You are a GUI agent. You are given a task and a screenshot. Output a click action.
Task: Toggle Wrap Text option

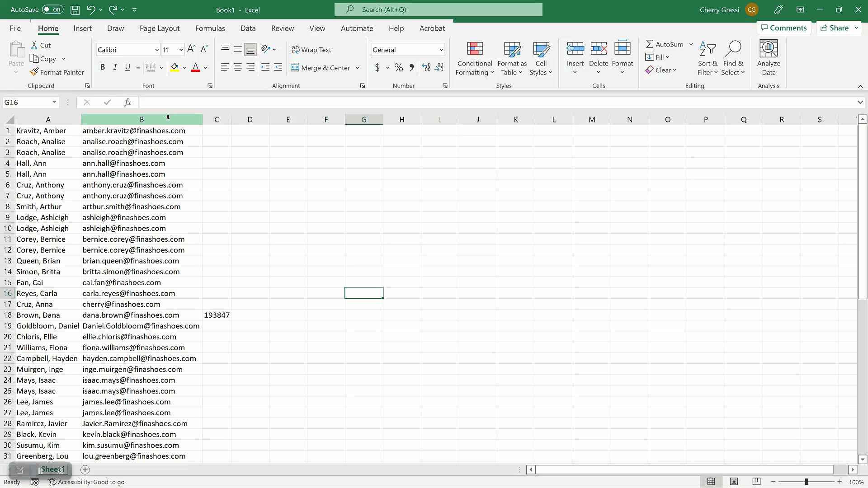(x=311, y=50)
